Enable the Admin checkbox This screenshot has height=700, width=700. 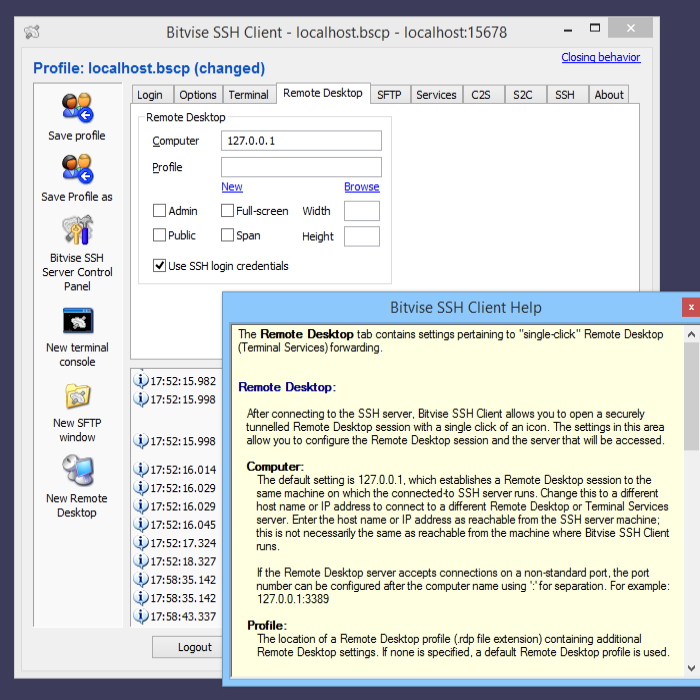click(x=159, y=210)
